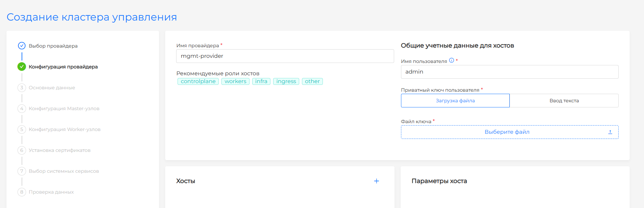The height and width of the screenshot is (208, 644).
Task: Click step 4 circle icon
Action: tap(22, 108)
